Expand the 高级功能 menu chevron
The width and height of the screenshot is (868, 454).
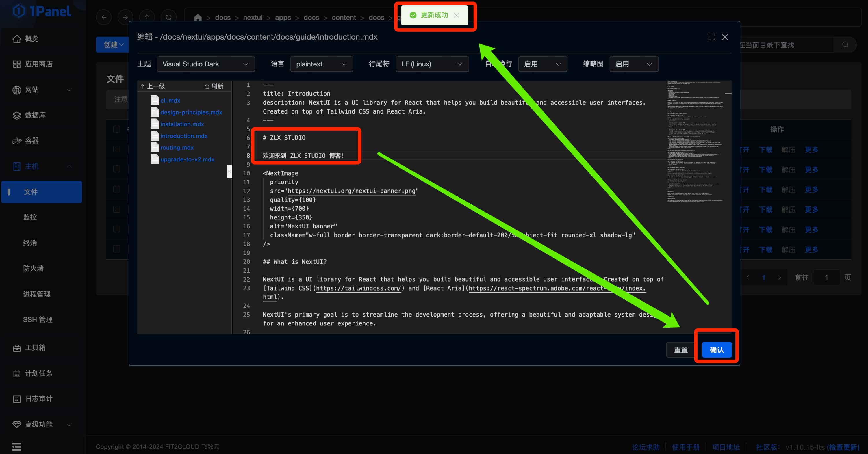click(69, 425)
